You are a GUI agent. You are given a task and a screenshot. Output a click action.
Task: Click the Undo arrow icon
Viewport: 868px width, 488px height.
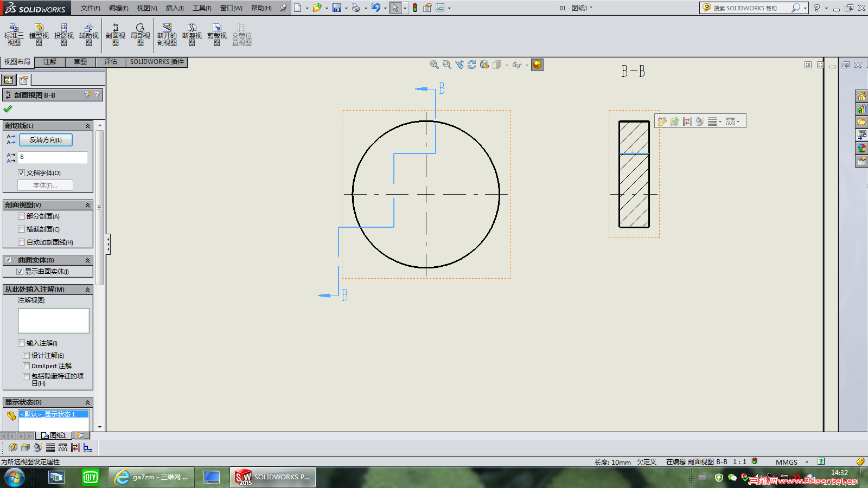point(376,8)
